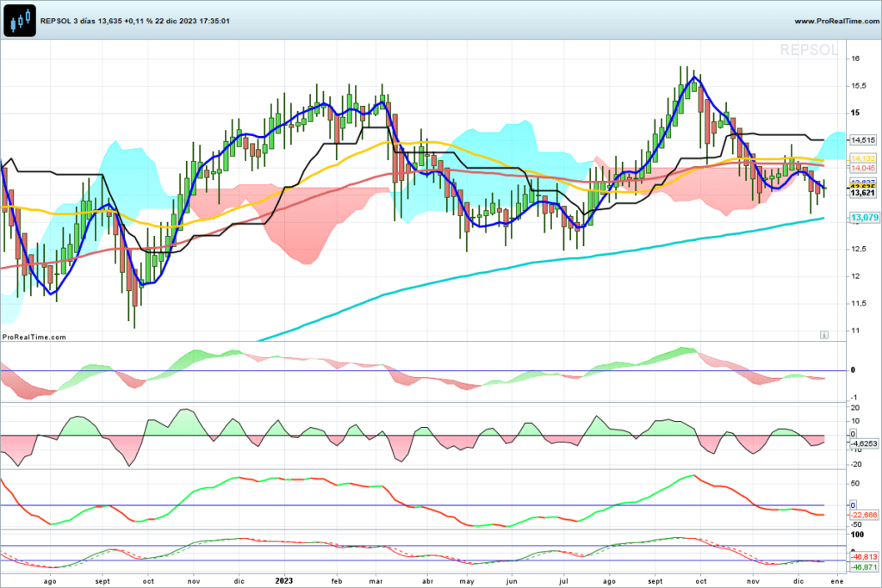Click the 2023 year marker on time axis
This screenshot has width=882, height=588.
tap(283, 581)
